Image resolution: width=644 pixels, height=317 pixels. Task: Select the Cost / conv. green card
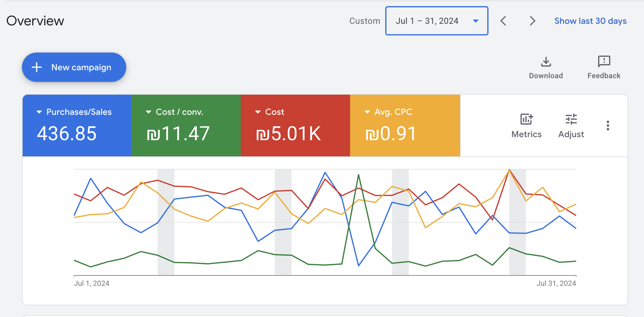[186, 125]
